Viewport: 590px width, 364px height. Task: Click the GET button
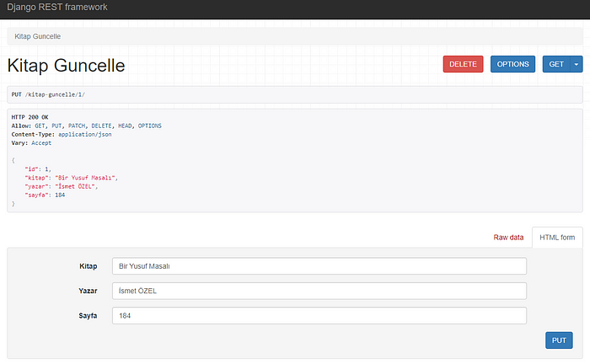pos(556,64)
